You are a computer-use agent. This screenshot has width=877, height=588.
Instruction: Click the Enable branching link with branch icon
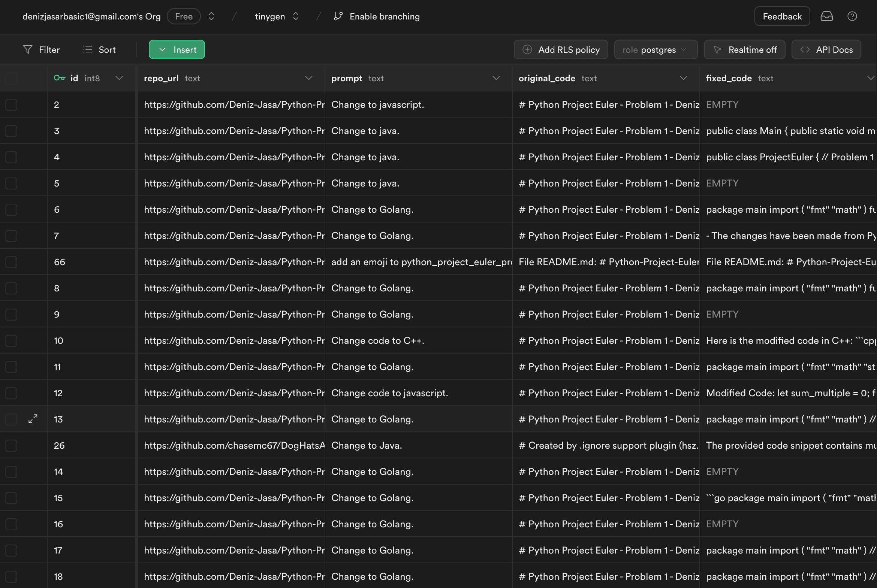click(x=377, y=16)
